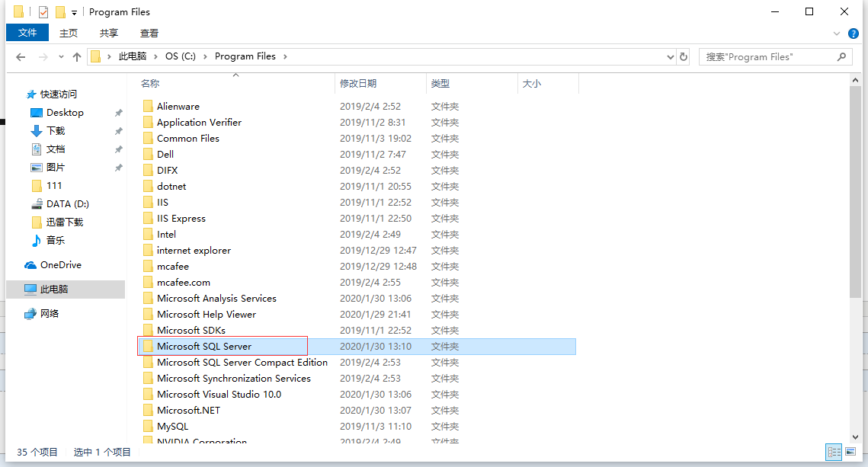Select the IIS Express folder

(181, 219)
